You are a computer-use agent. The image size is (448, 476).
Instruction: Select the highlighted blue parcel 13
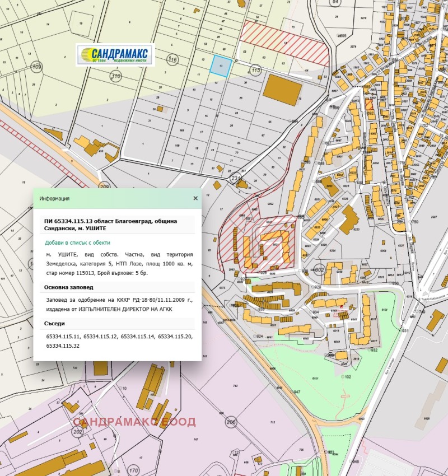pos(221,66)
